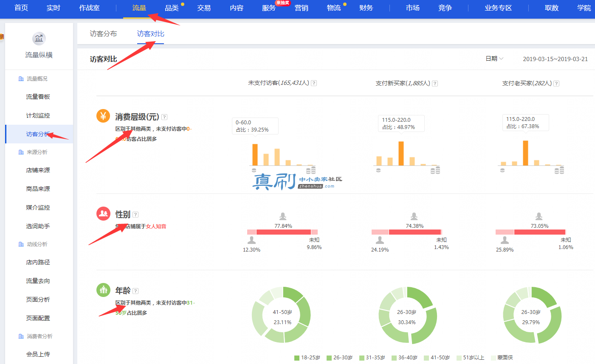This screenshot has width=595, height=364.
Task: Click the 41-50岁 23.11% donut chart
Action: pyautogui.click(x=281, y=315)
